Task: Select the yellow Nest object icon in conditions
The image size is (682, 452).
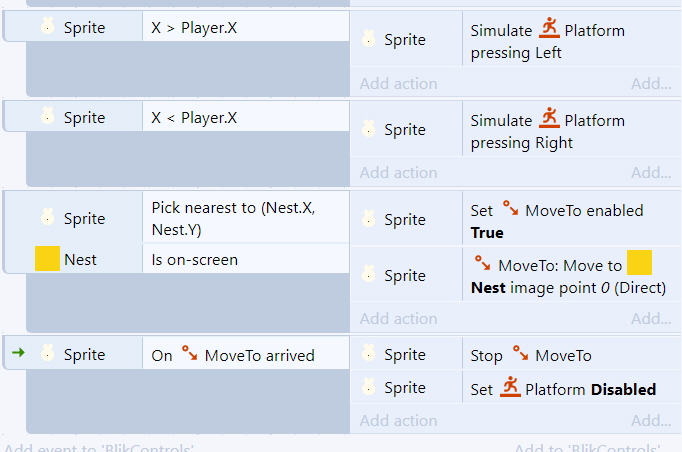Action: point(47,259)
